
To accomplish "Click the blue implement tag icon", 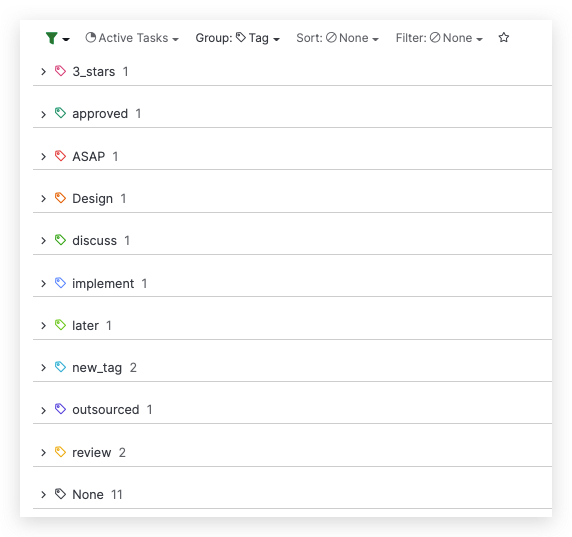I will click(x=60, y=283).
